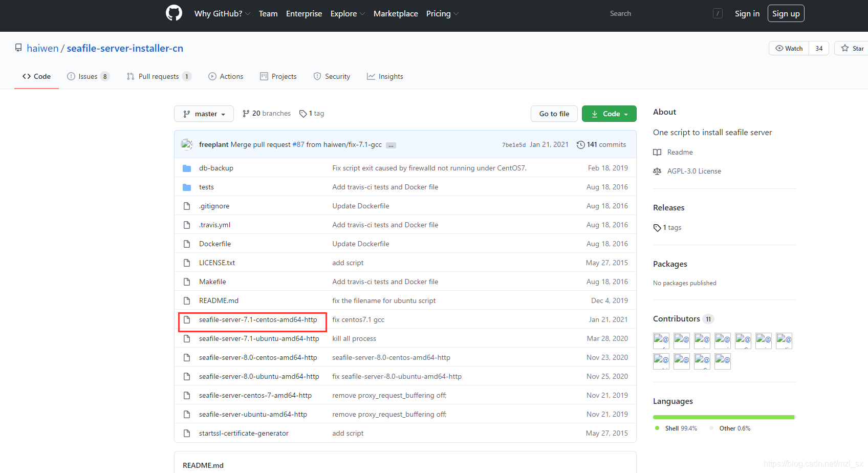Screen dimensions: 868x473
Task: Click the GitHub Octocat logo
Action: 174,13
